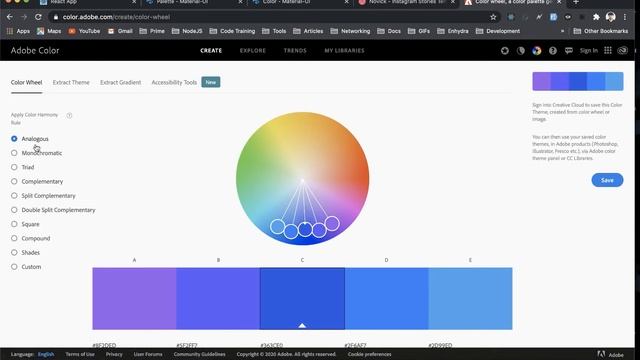Select the purple swatch labeled A
This screenshot has height=360, width=640.
(x=134, y=298)
